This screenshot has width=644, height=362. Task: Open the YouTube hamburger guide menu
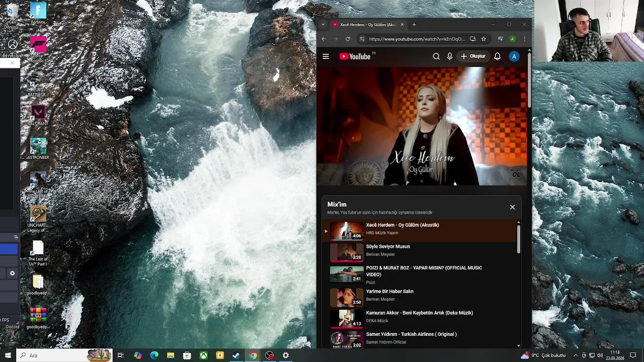click(326, 56)
